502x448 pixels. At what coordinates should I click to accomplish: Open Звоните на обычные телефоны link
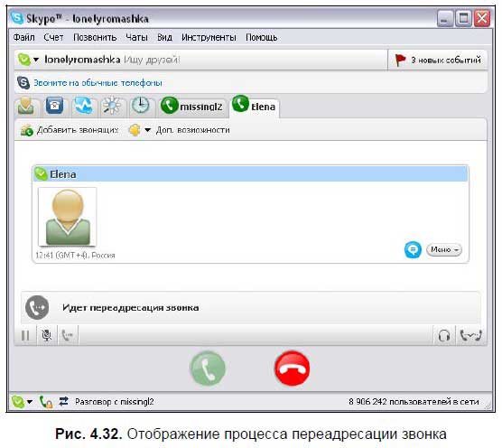coord(98,83)
